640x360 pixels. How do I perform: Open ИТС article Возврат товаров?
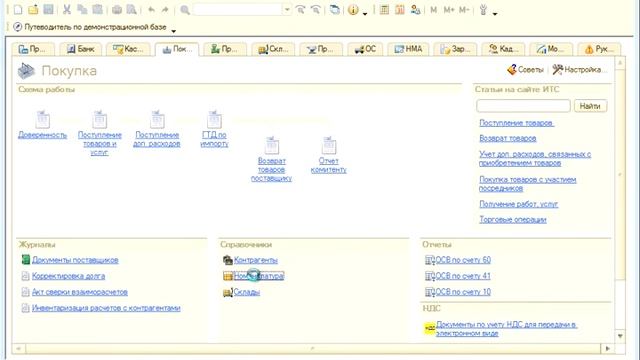(508, 138)
